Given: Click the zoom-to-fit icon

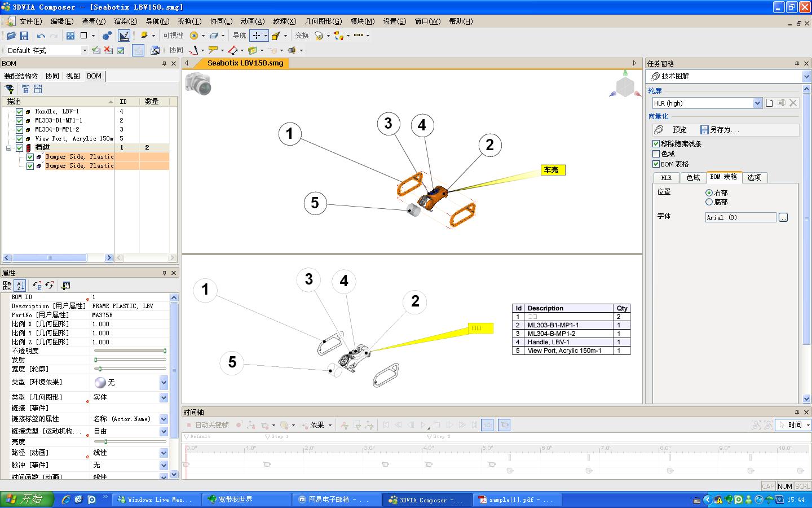Looking at the screenshot, I should coord(70,36).
